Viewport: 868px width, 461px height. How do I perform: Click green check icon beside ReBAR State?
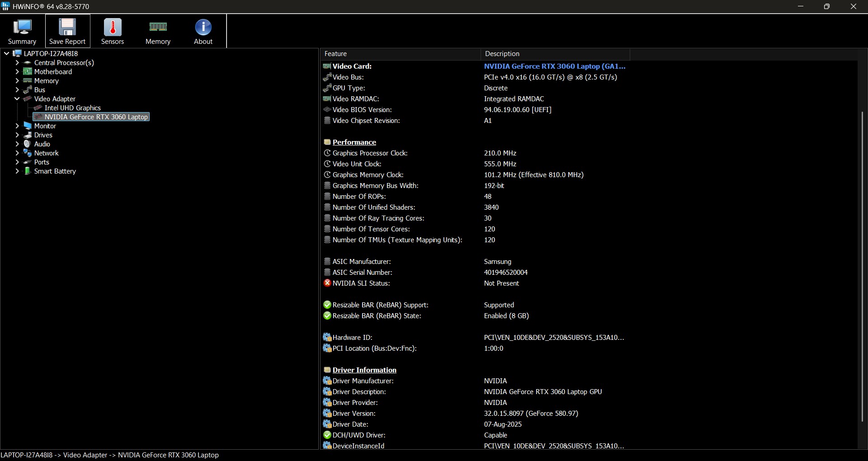coord(327,315)
